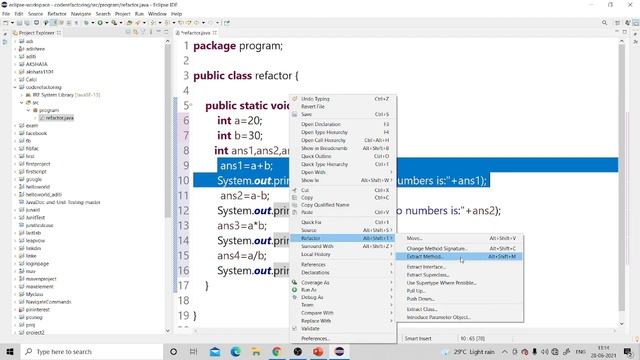Viewport: 640px width, 360px height.
Task: Select the NavigateCommands project in tree
Action: pos(48,302)
